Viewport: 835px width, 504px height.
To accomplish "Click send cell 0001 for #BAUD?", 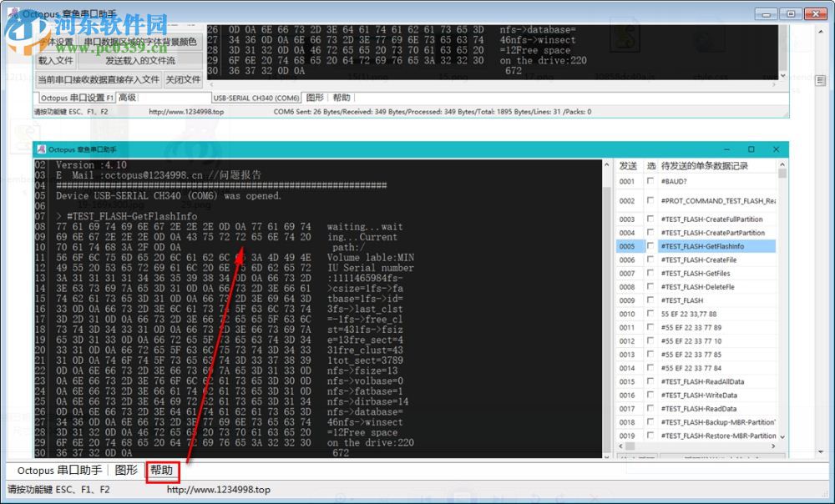I will point(627,181).
